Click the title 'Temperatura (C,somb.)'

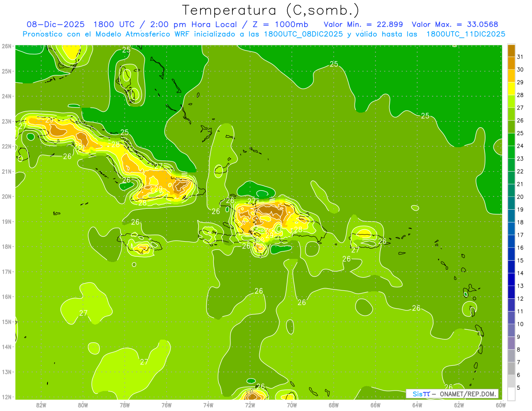pos(270,10)
